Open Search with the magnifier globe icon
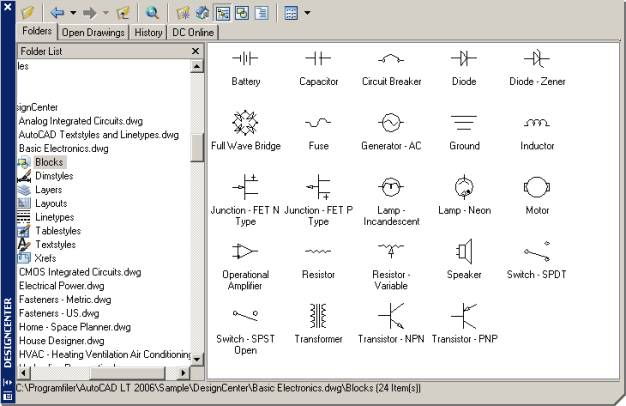The height and width of the screenshot is (406, 626). (152, 13)
